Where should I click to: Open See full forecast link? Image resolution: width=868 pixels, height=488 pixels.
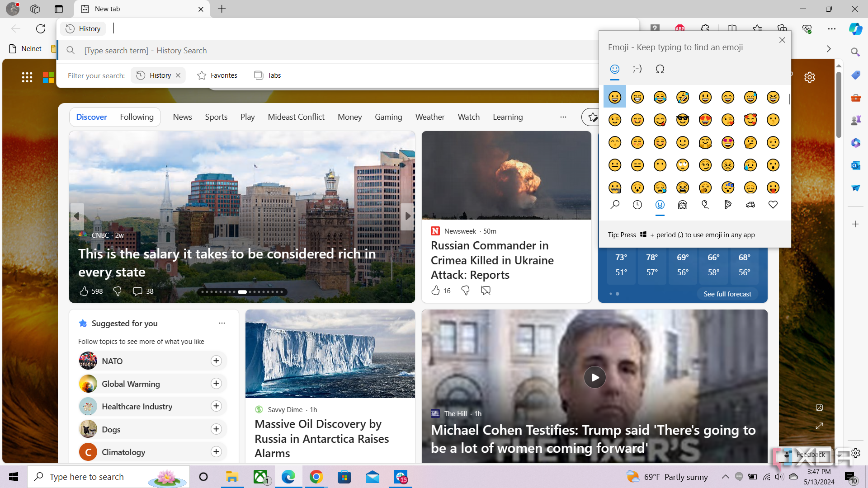[x=727, y=294]
